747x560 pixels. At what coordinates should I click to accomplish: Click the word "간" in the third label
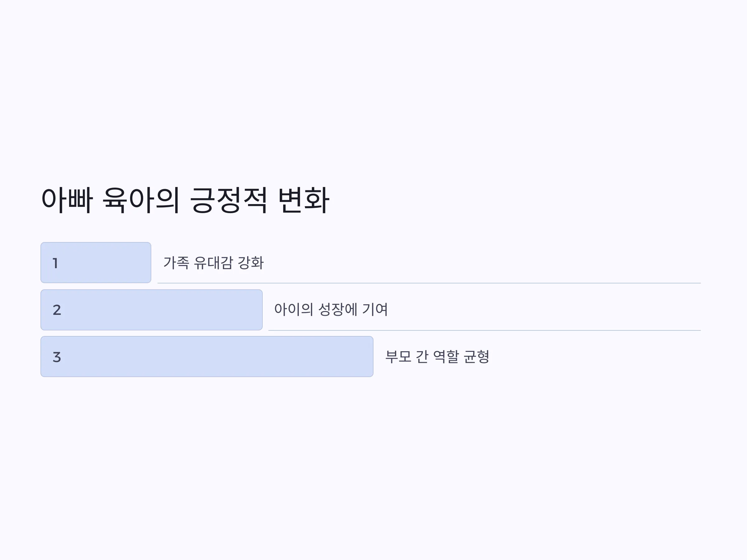coord(422,357)
